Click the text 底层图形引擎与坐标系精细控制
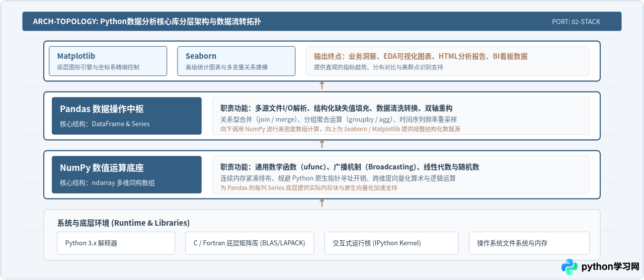This screenshot has height=280, width=644. coord(98,67)
